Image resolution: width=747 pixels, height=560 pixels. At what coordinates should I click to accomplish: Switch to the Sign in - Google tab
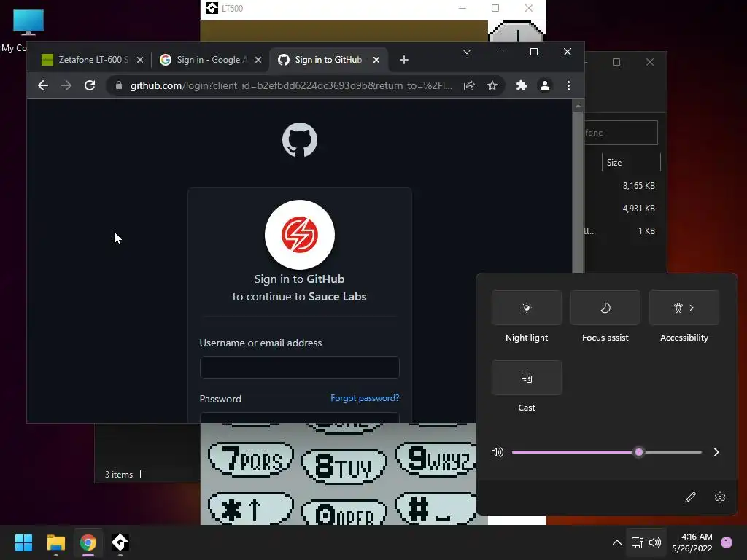tap(208, 60)
